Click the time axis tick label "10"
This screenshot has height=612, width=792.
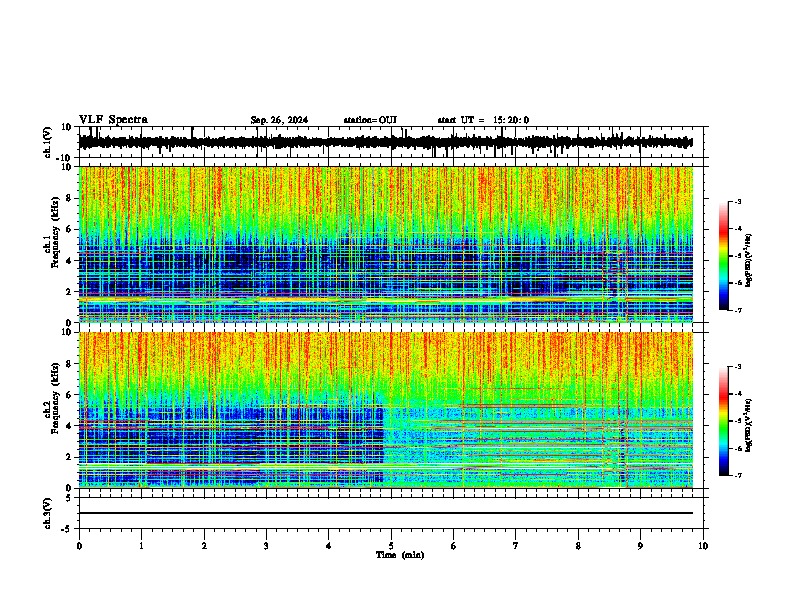pyautogui.click(x=703, y=546)
